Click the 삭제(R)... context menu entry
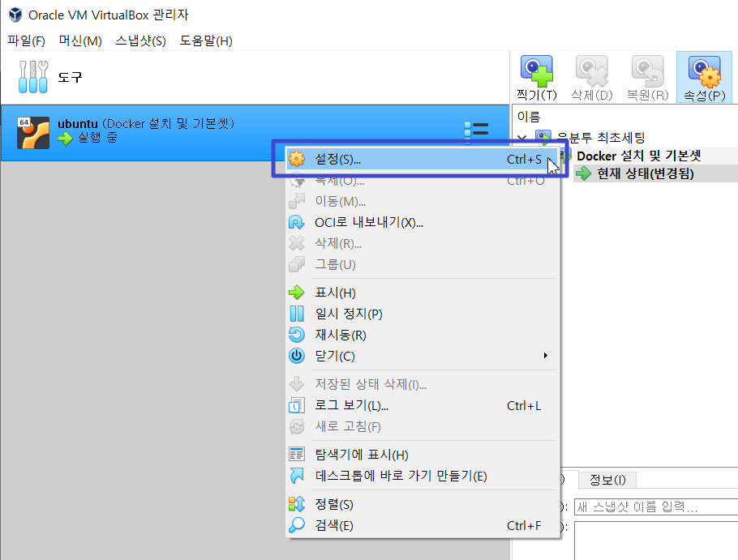This screenshot has width=738, height=560. click(423, 244)
